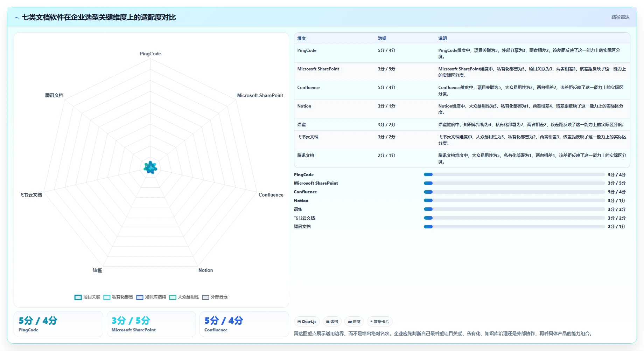Open the PingCode 5分 / 4分 summary card
644x351 pixels.
58,324
